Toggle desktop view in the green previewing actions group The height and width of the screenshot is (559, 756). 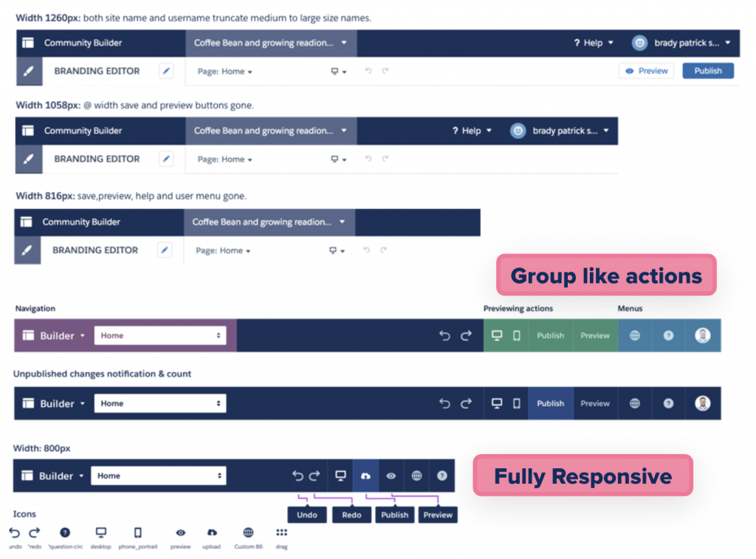coord(497,335)
